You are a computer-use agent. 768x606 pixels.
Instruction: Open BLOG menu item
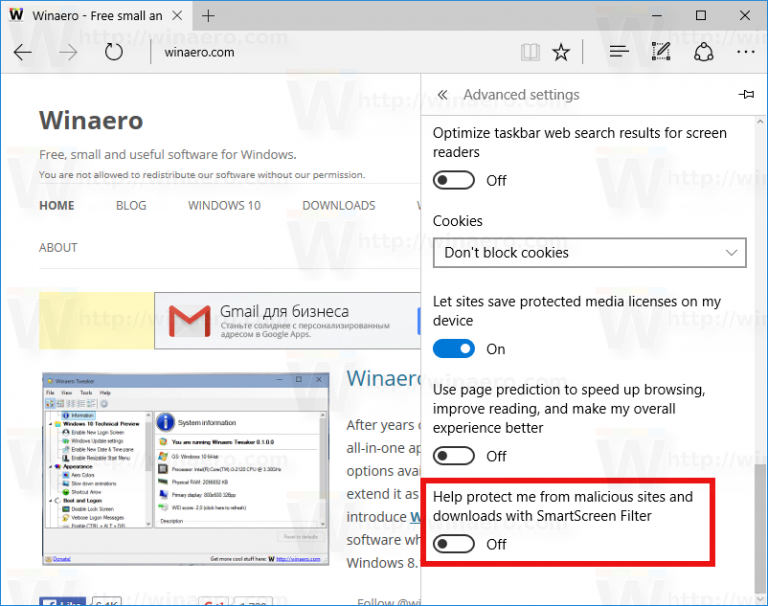point(131,205)
